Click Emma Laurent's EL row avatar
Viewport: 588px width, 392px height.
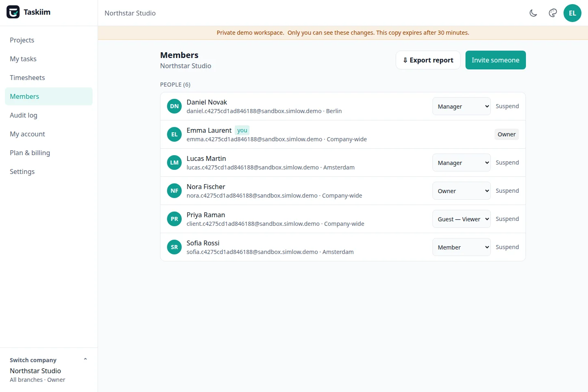(x=174, y=134)
